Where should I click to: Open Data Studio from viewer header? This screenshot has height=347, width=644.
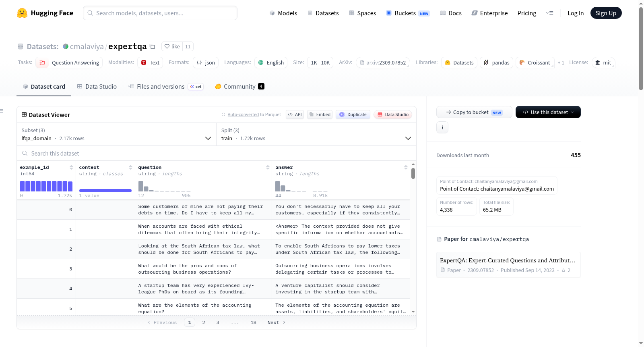[x=393, y=114]
